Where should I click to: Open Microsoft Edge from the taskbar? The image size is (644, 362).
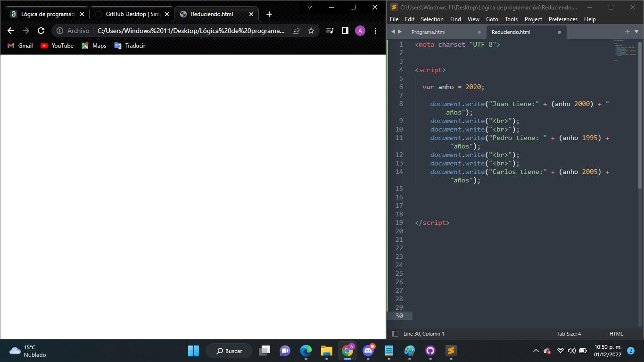[305, 351]
